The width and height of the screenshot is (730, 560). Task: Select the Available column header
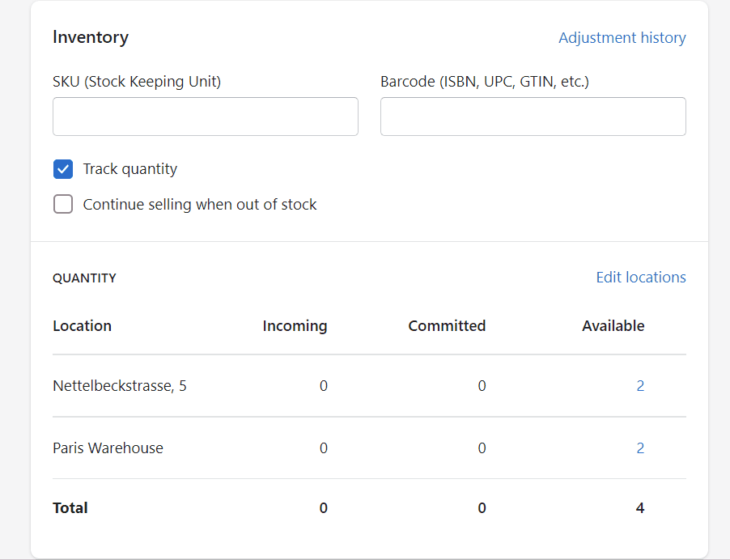pyautogui.click(x=613, y=326)
